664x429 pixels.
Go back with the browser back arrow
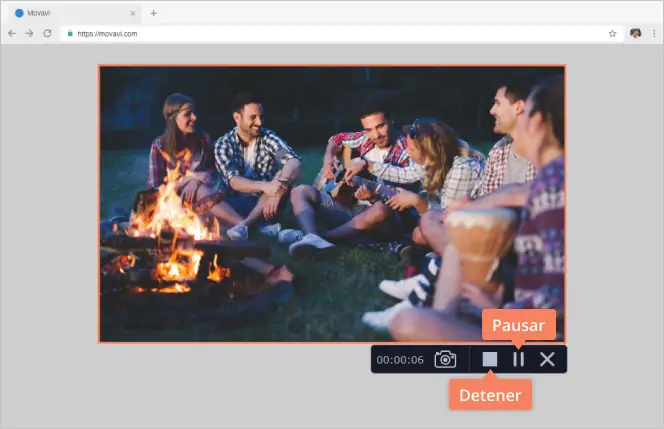point(12,33)
